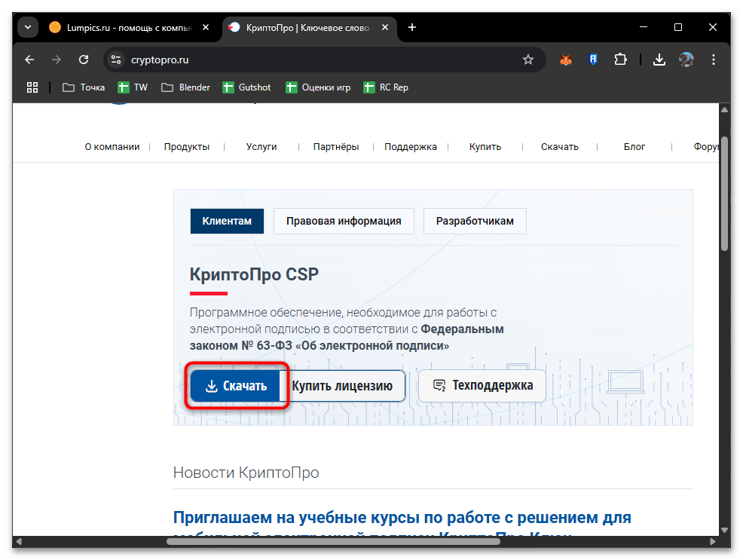Open the Партнёры menu
Viewport: 743px width, 560px height.
[336, 147]
